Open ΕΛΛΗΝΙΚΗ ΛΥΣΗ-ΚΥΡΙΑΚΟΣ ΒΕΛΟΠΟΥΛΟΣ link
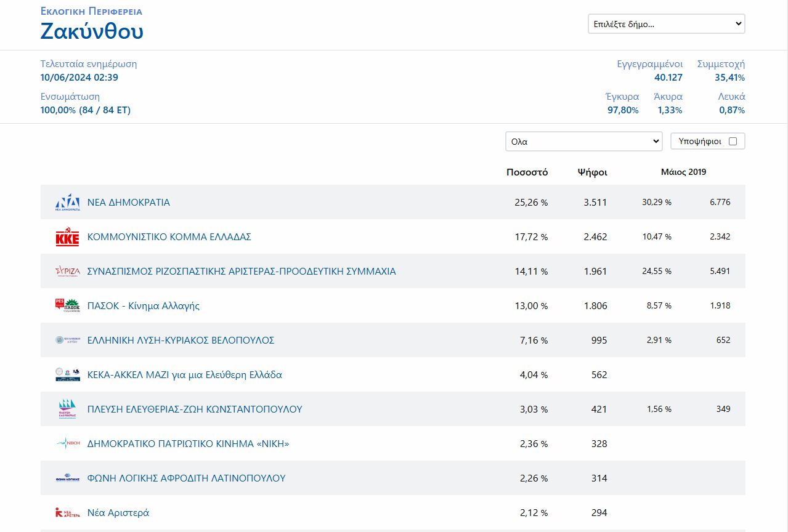788x532 pixels. [x=181, y=341]
